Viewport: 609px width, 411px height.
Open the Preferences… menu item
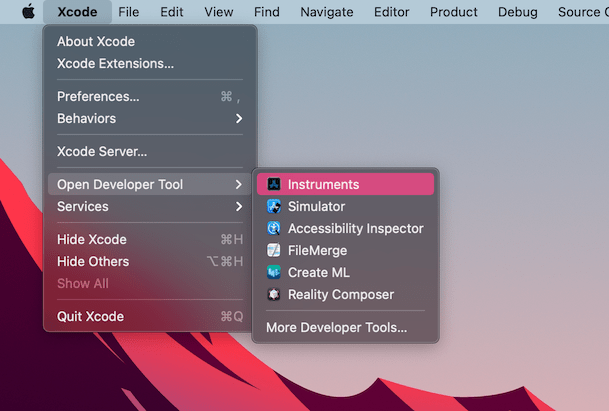click(98, 97)
